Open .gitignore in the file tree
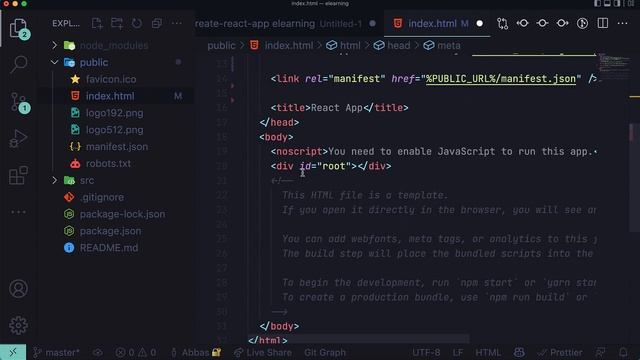Screen dimensions: 640x360 [x=102, y=198]
